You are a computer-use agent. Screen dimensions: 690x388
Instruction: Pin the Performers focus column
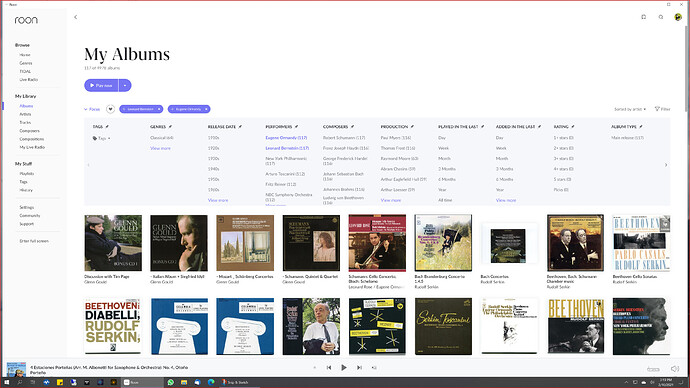[x=297, y=127]
